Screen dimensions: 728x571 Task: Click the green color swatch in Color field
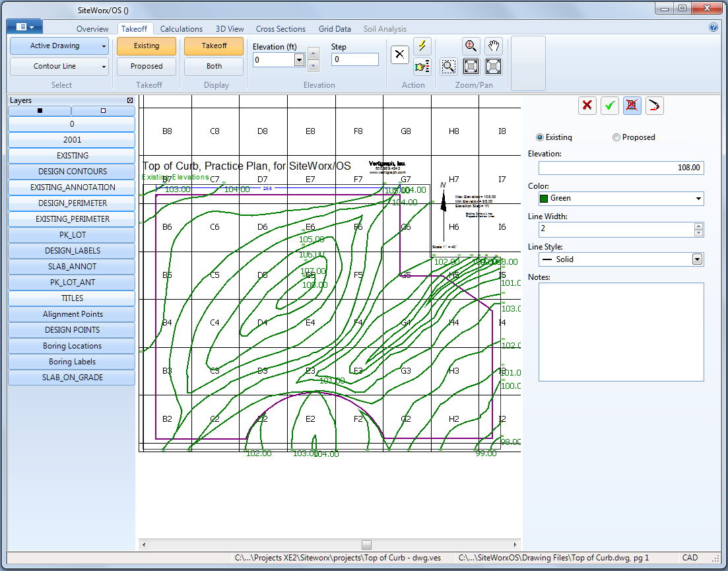point(544,199)
